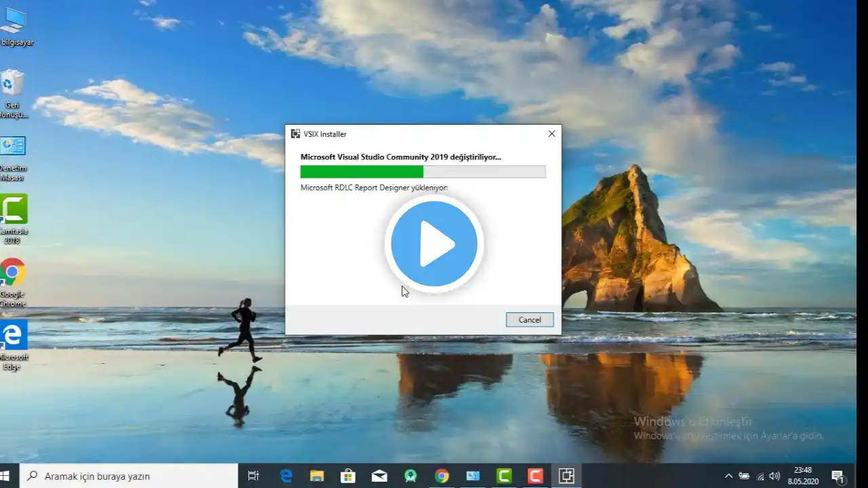
Task: Play the video using the center button
Action: point(434,244)
